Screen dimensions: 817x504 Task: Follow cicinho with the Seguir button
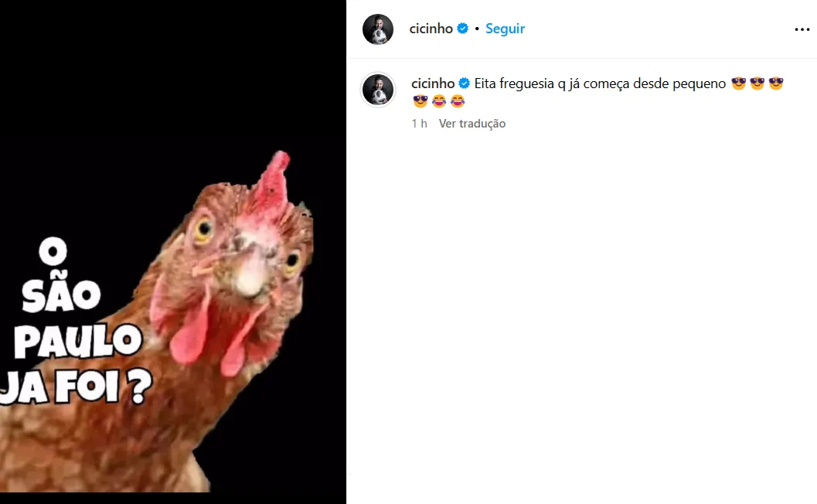(505, 29)
